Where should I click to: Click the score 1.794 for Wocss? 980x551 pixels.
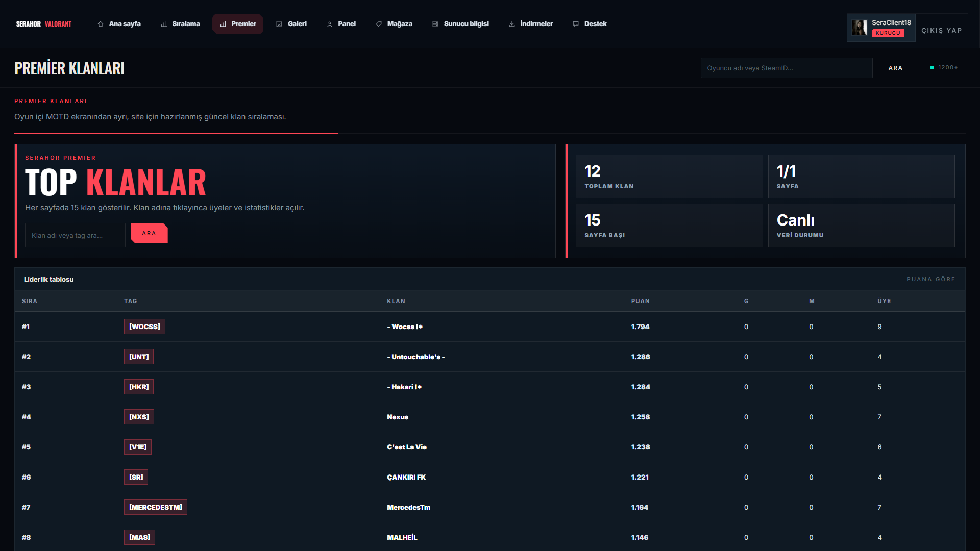click(641, 327)
